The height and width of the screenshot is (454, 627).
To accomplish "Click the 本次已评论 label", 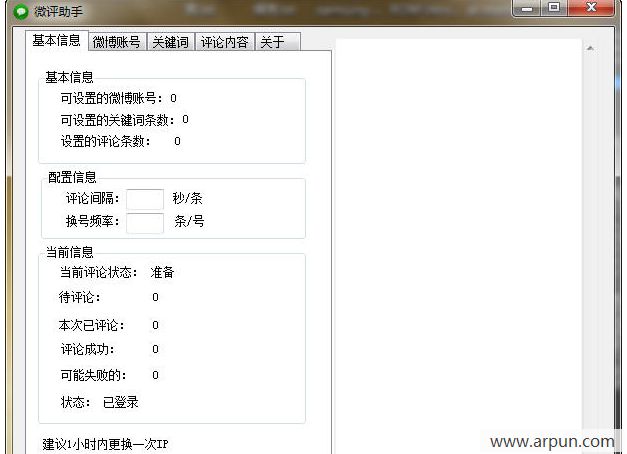I will coord(92,325).
